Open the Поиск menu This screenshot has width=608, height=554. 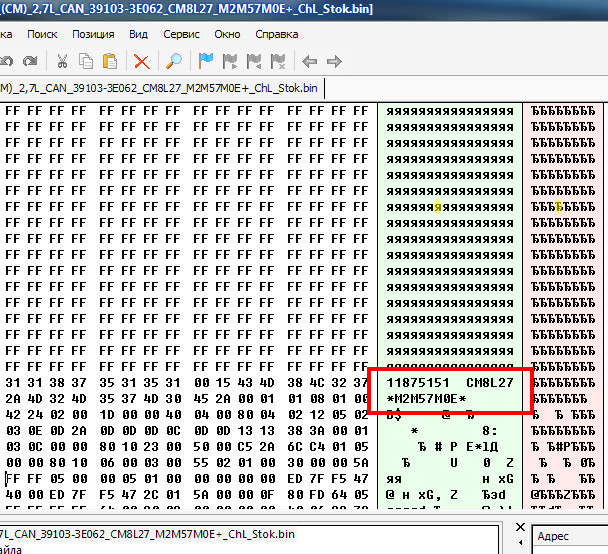click(42, 34)
